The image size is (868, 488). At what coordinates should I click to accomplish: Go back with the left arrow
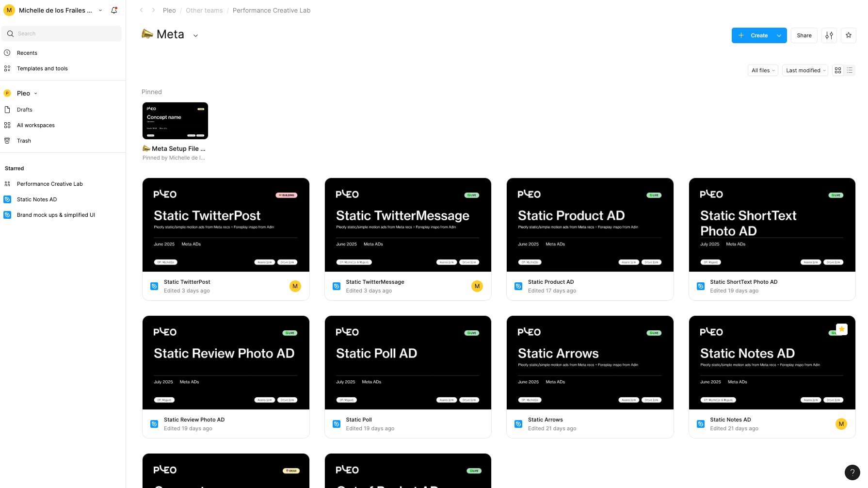tap(142, 10)
